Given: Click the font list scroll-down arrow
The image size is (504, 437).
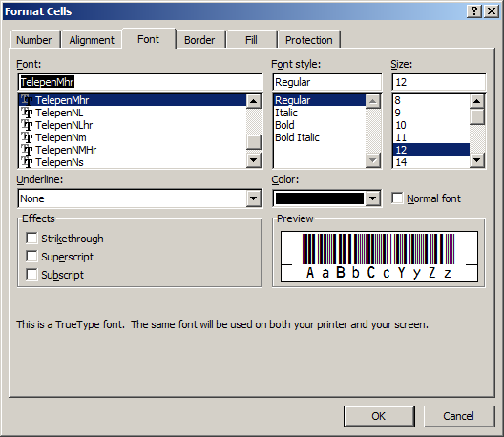Looking at the screenshot, I should (x=253, y=160).
